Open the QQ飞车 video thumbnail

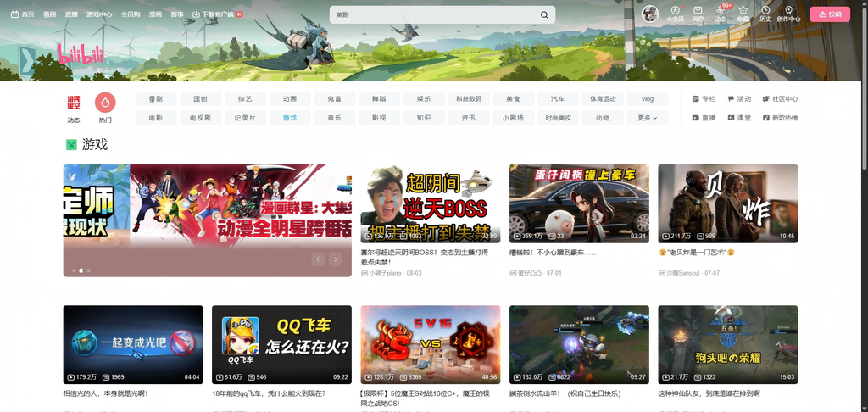coord(281,344)
